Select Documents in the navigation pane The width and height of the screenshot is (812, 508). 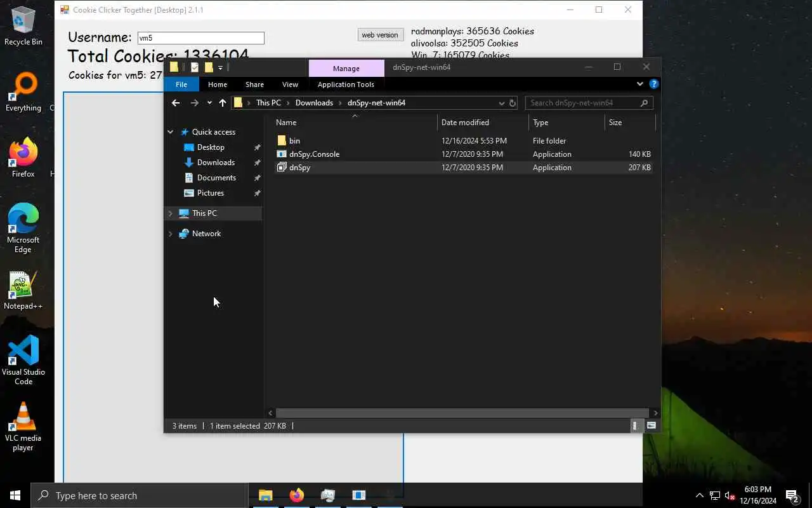(x=216, y=178)
